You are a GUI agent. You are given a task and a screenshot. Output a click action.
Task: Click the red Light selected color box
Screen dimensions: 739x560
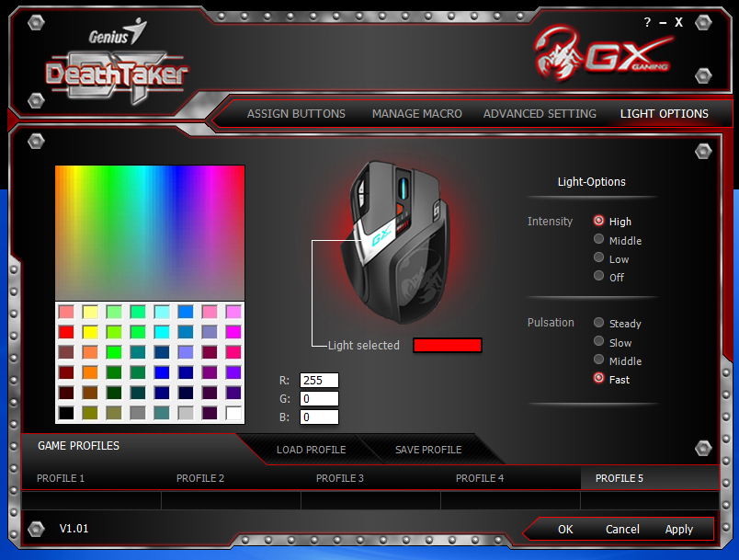(x=448, y=346)
